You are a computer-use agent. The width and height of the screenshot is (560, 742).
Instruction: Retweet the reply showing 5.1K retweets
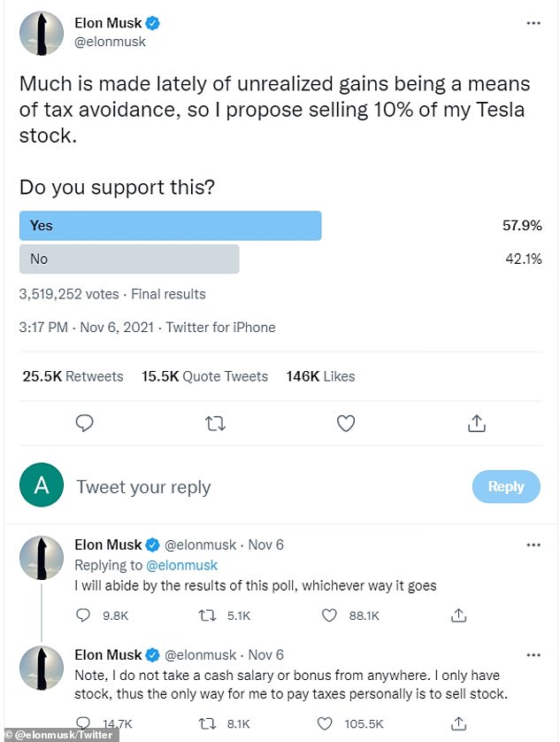click(207, 615)
